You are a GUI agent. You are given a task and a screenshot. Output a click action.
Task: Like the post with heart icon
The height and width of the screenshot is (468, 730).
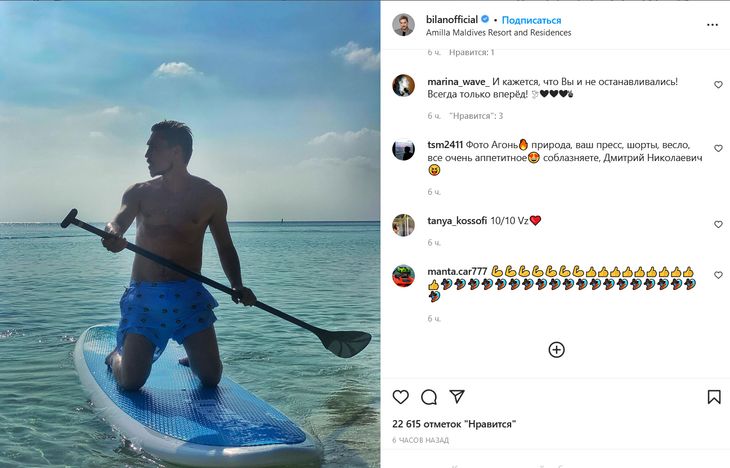[x=401, y=397]
